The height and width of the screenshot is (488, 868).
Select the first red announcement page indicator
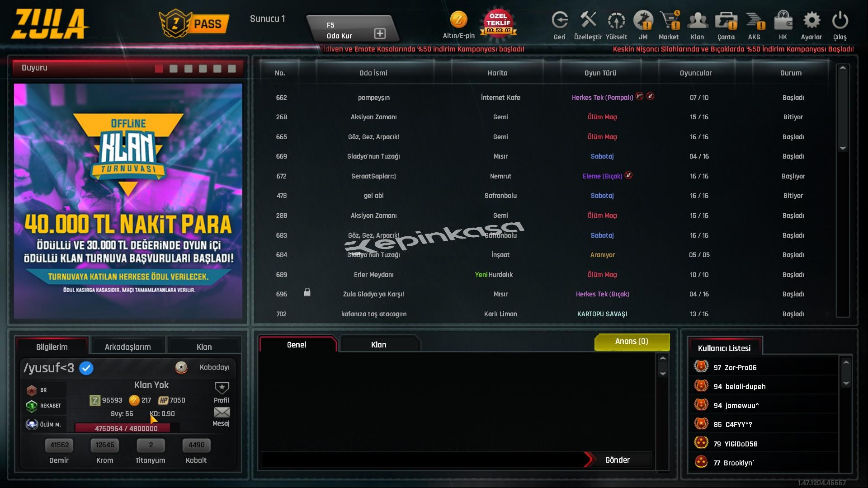tap(159, 69)
